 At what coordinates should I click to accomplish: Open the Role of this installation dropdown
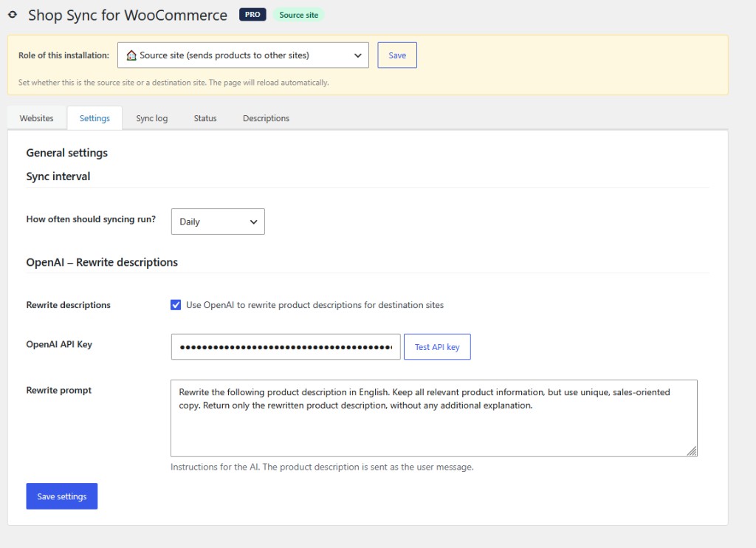pyautogui.click(x=243, y=55)
